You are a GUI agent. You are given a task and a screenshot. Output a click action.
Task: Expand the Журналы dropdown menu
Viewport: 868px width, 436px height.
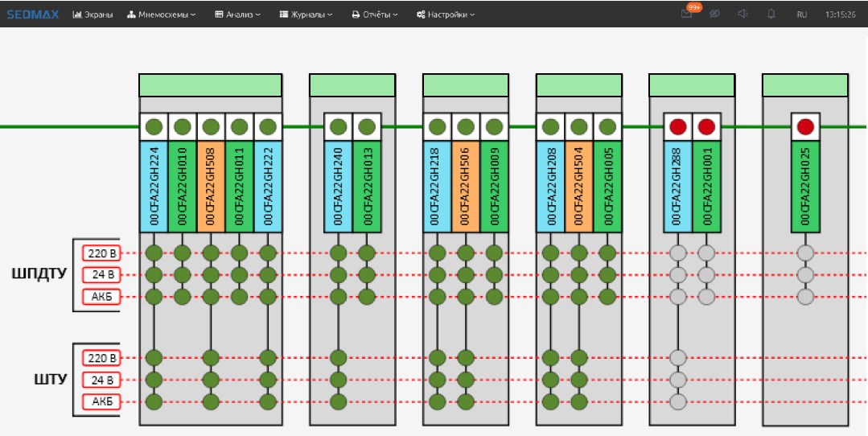[x=306, y=14]
